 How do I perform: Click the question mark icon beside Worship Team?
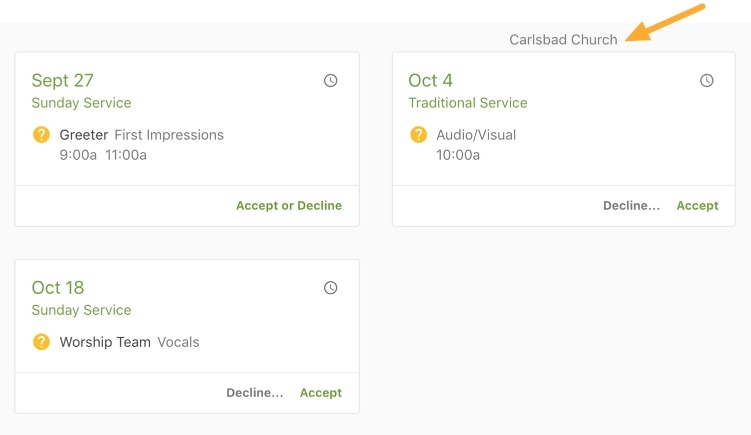41,342
